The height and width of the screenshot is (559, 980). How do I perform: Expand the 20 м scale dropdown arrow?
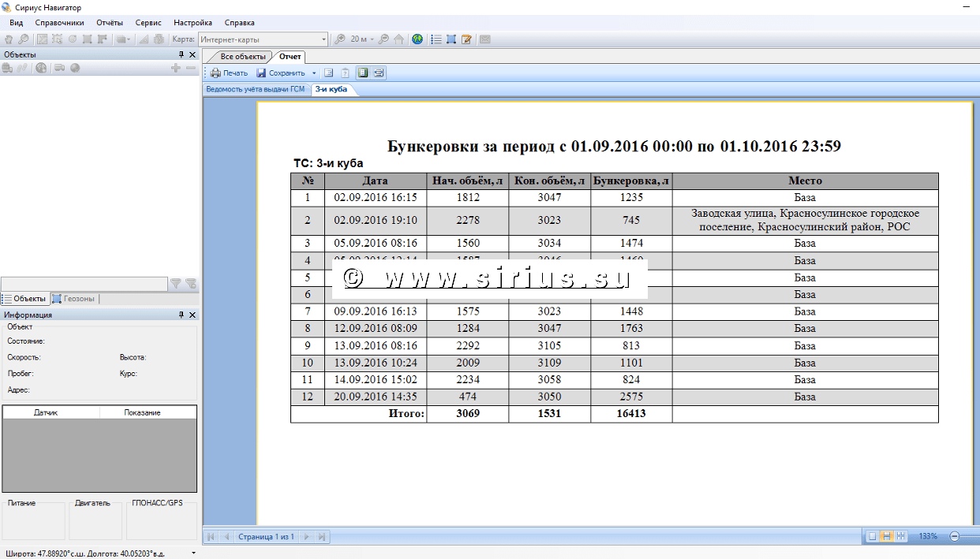[371, 39]
